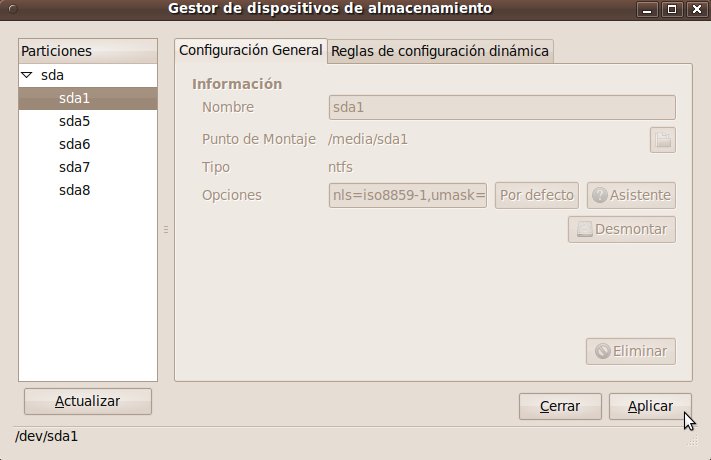711x460 pixels.
Task: Click the /media/sda1 mount point text
Action: pyautogui.click(x=368, y=139)
